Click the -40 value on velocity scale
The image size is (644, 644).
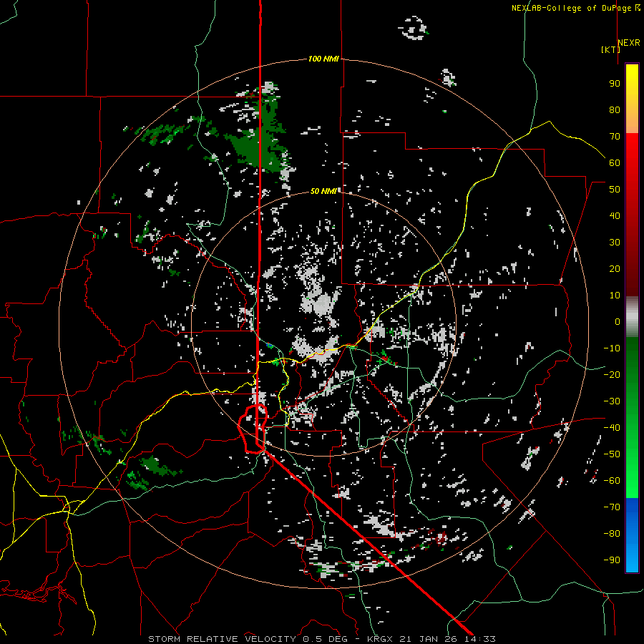pyautogui.click(x=612, y=428)
